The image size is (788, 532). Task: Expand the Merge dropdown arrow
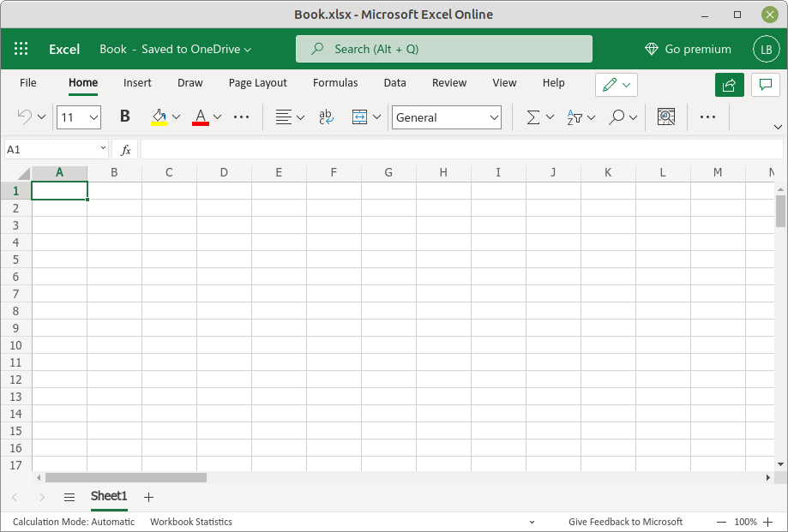pos(376,117)
